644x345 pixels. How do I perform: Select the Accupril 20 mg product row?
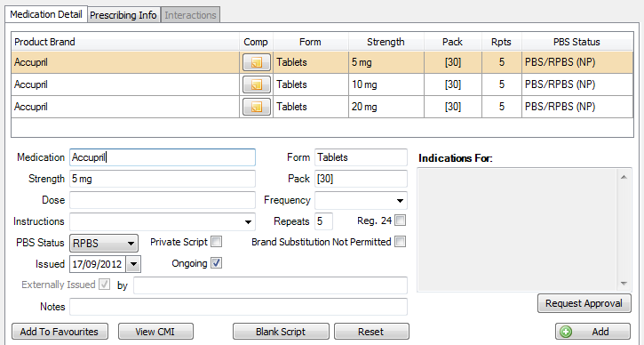[x=322, y=107]
